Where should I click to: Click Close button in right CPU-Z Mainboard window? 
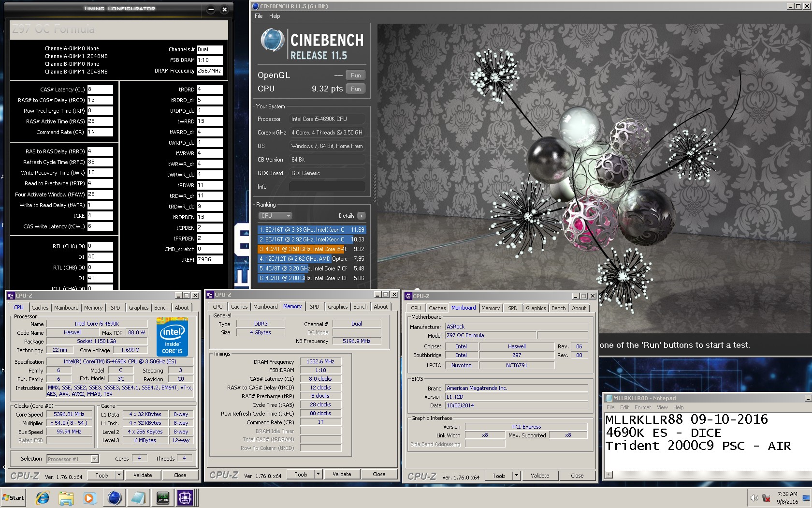click(x=577, y=476)
